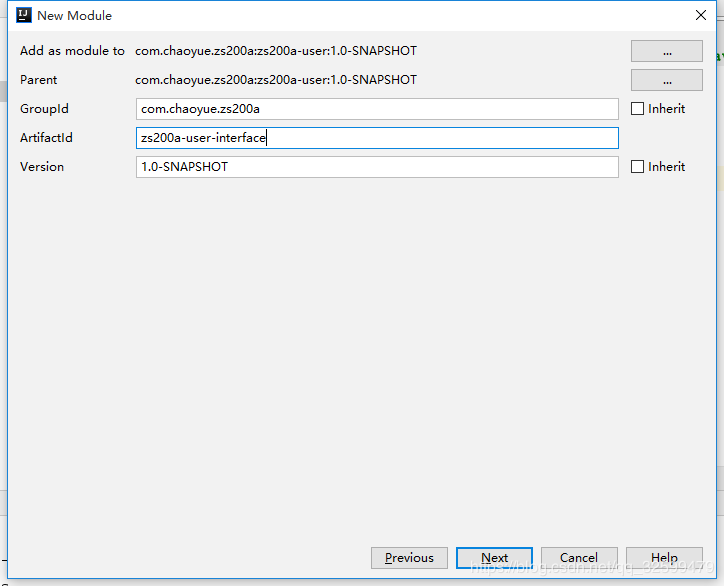Click the Add as module to label

72,51
